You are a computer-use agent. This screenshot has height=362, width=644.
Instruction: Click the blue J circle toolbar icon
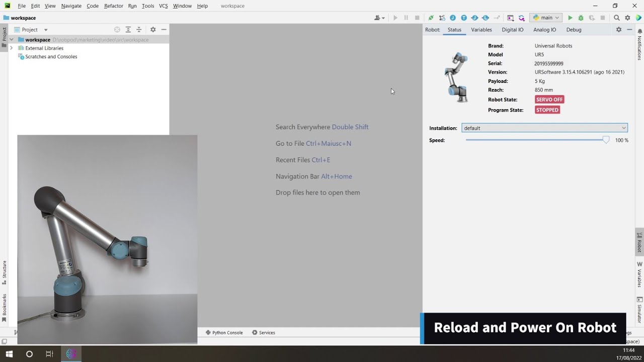click(453, 18)
